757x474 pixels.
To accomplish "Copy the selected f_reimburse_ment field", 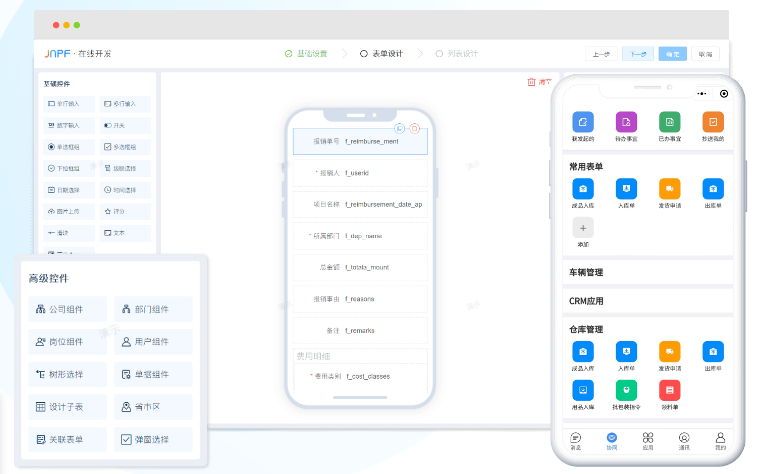I will pos(399,128).
